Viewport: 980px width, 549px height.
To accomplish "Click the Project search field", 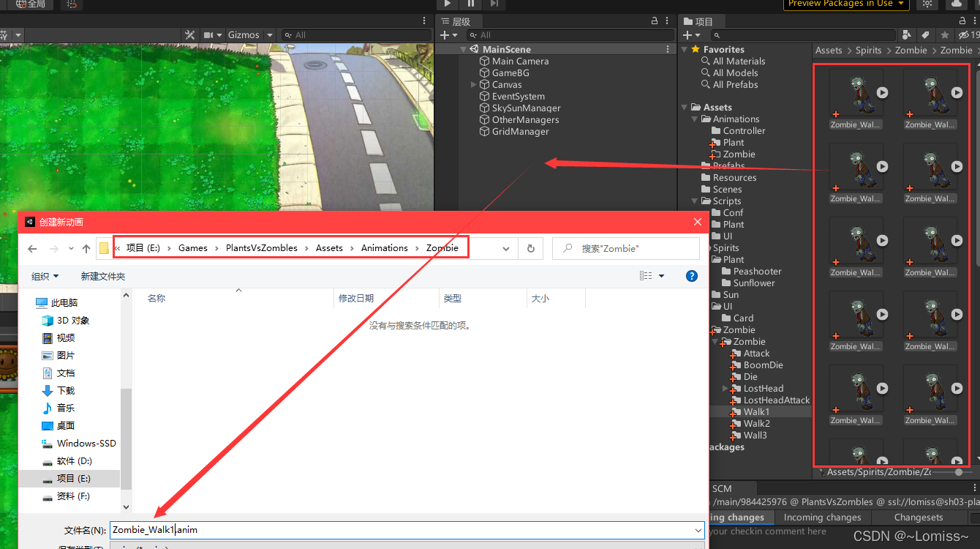I will (803, 35).
